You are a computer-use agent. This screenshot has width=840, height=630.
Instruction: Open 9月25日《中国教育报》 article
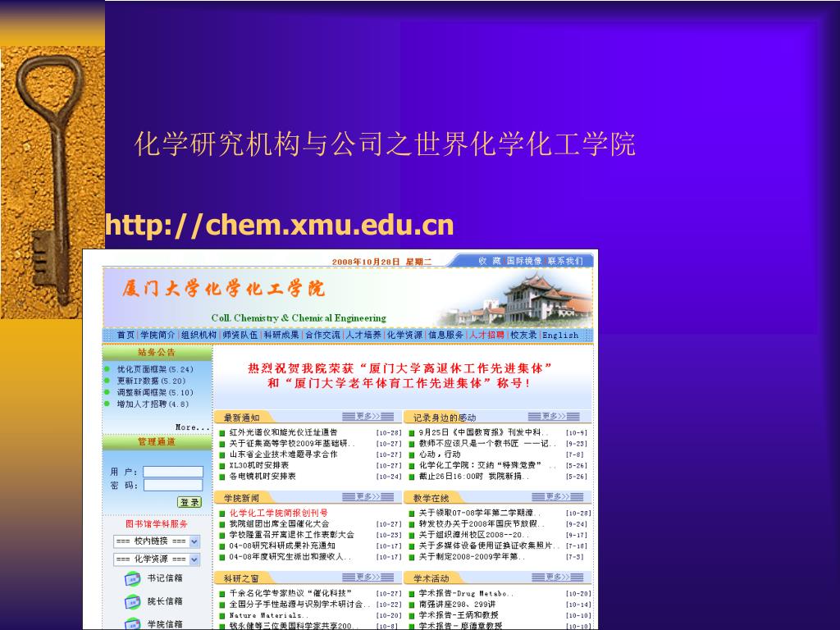[484, 432]
